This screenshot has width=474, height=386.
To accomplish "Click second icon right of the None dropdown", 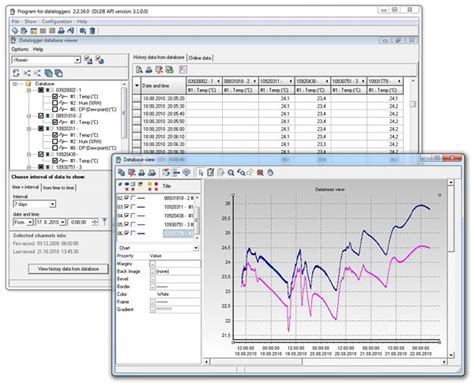I will [x=100, y=60].
